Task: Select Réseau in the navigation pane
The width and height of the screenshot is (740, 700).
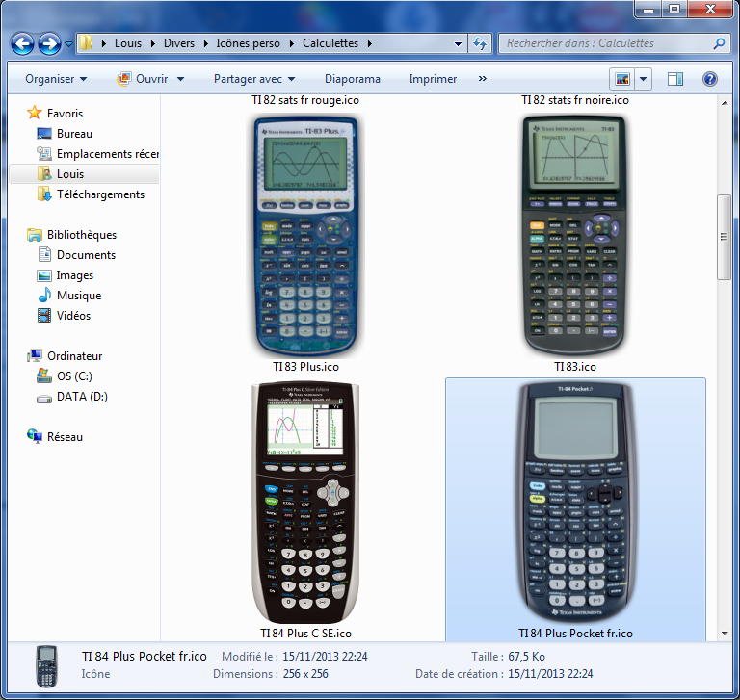Action: coord(55,437)
